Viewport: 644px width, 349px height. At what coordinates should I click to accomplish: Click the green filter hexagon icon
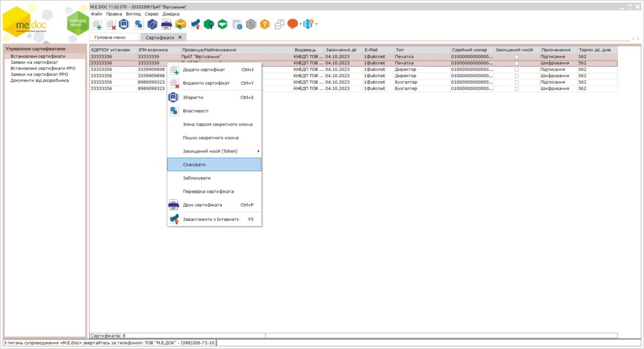(222, 24)
